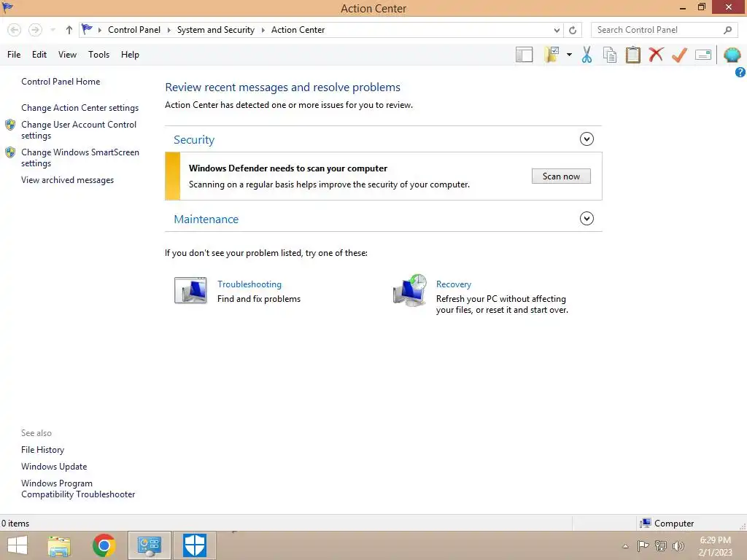This screenshot has height=560, width=747.
Task: Open Change User Account Control settings
Action: 79,130
